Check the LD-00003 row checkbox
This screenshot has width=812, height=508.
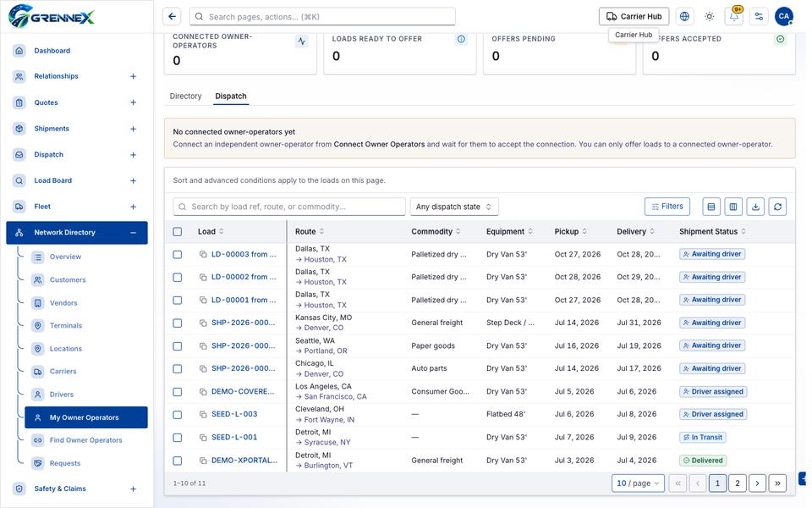pyautogui.click(x=177, y=255)
